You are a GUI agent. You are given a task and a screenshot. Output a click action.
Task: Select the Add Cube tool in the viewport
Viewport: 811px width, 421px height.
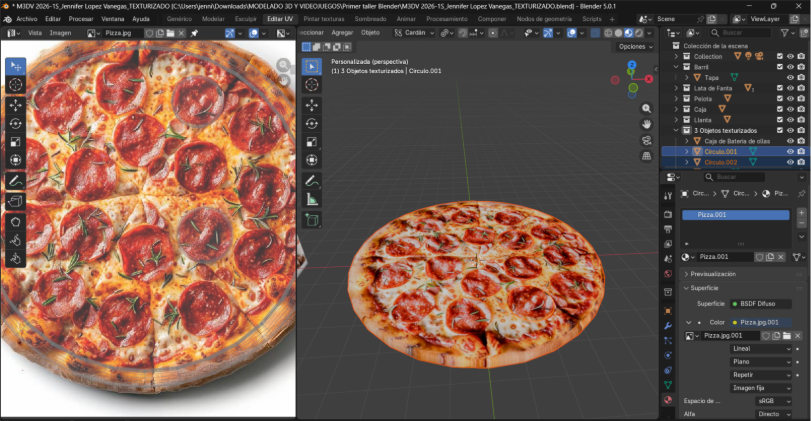311,220
